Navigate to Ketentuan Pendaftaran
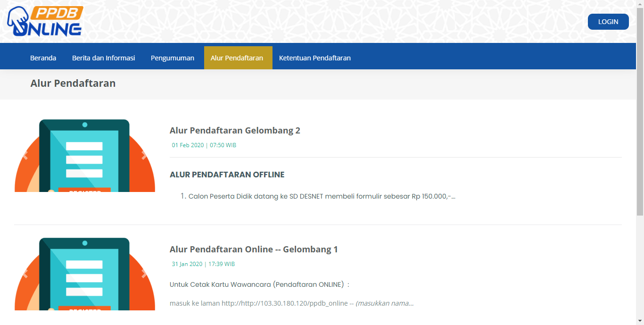Image resolution: width=644 pixels, height=325 pixels. click(314, 58)
